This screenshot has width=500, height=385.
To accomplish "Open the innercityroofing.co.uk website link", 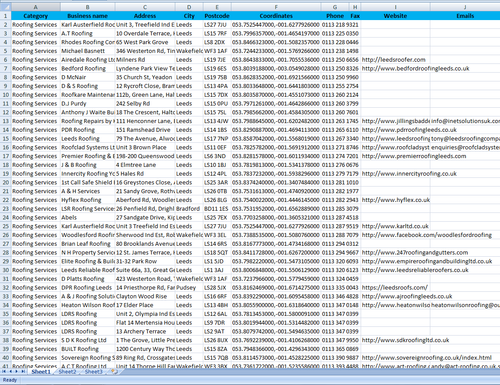I will click(x=409, y=174).
